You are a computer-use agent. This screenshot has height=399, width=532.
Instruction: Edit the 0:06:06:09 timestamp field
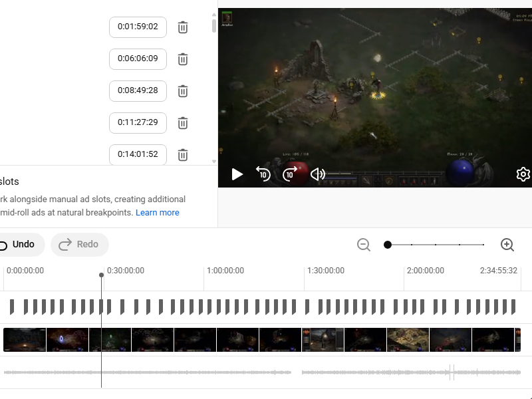coord(138,59)
